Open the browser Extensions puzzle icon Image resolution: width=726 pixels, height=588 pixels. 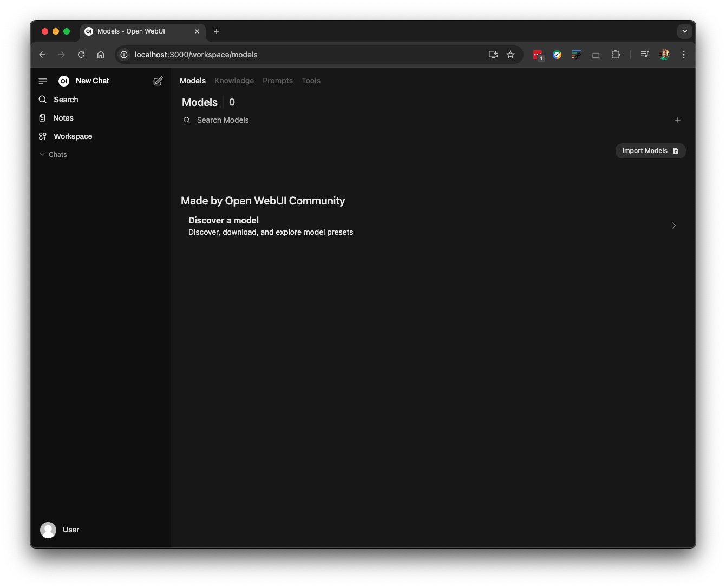tap(616, 55)
